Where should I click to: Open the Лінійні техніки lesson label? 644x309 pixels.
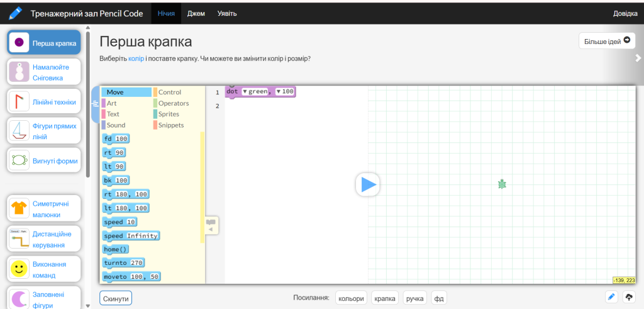(x=54, y=103)
